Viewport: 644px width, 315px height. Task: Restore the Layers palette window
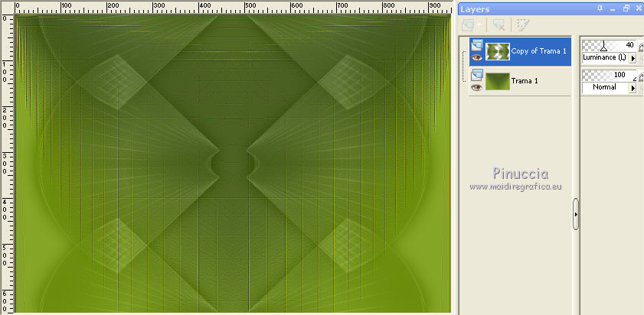coord(626,8)
